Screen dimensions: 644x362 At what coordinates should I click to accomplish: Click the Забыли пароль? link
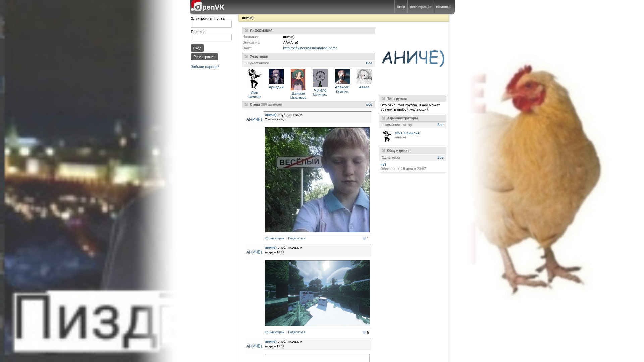point(205,67)
